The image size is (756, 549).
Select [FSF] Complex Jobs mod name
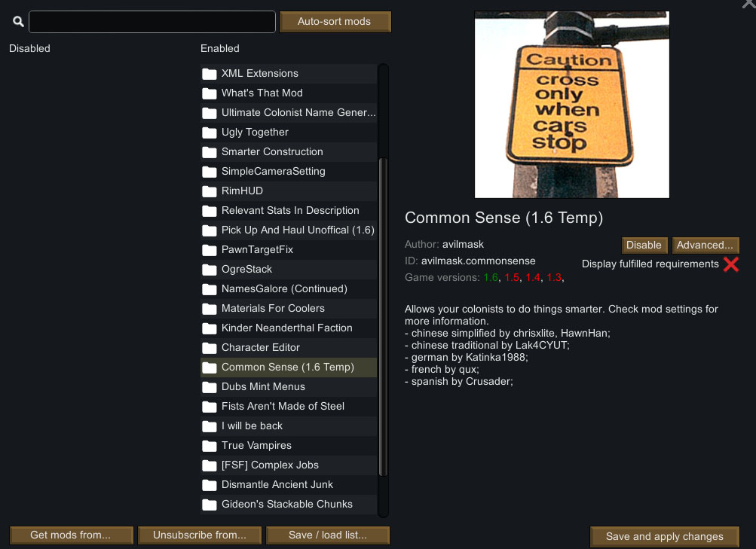[270, 465]
